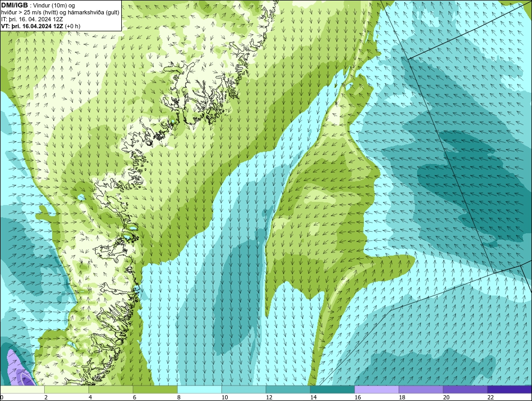Click the dark indigo swatch above 22 m/s
532x401 pixels.
(510, 389)
